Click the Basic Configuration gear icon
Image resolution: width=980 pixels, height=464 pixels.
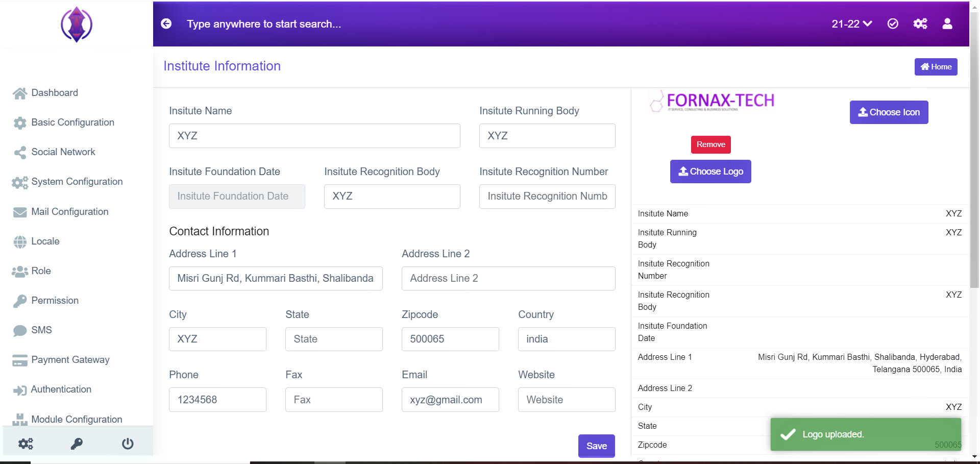(20, 123)
